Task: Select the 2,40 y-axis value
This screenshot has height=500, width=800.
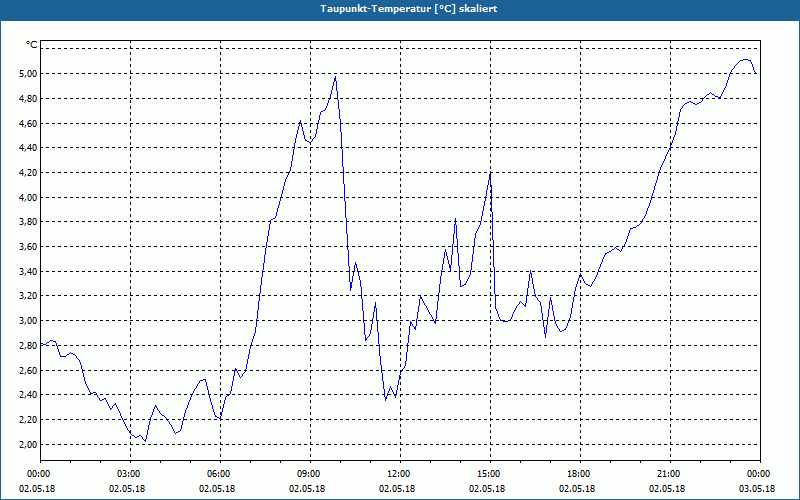Action: tap(28, 395)
